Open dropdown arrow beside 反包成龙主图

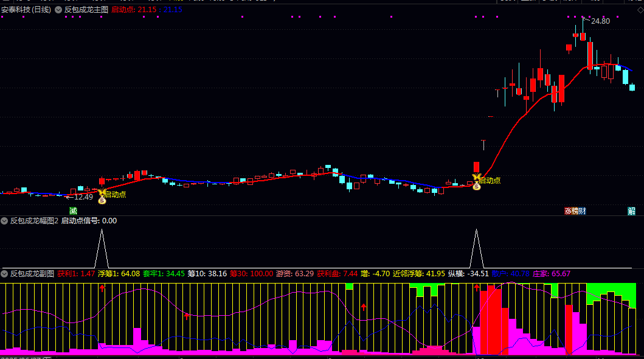[x=58, y=10]
